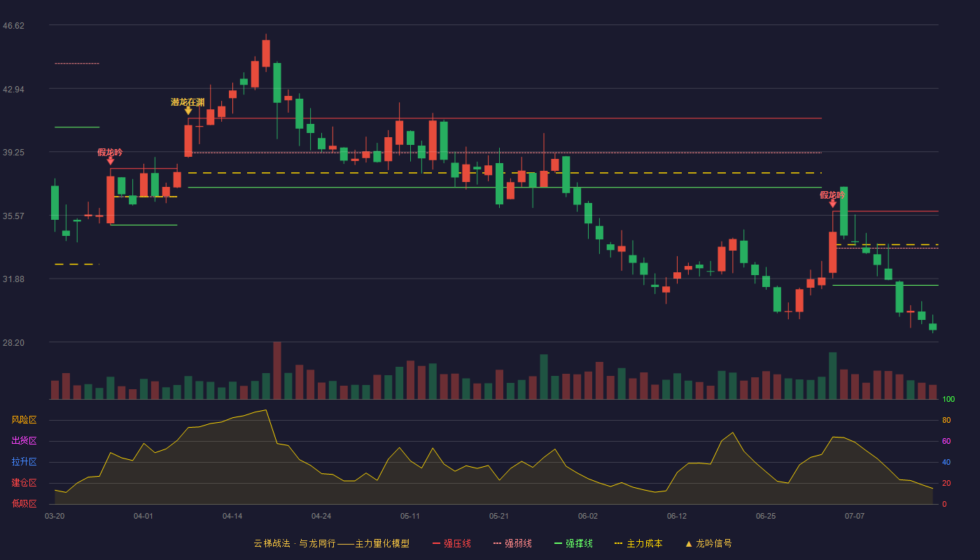The image size is (980, 560).
Task: Select the 07-07 date label
Action: coord(855,516)
